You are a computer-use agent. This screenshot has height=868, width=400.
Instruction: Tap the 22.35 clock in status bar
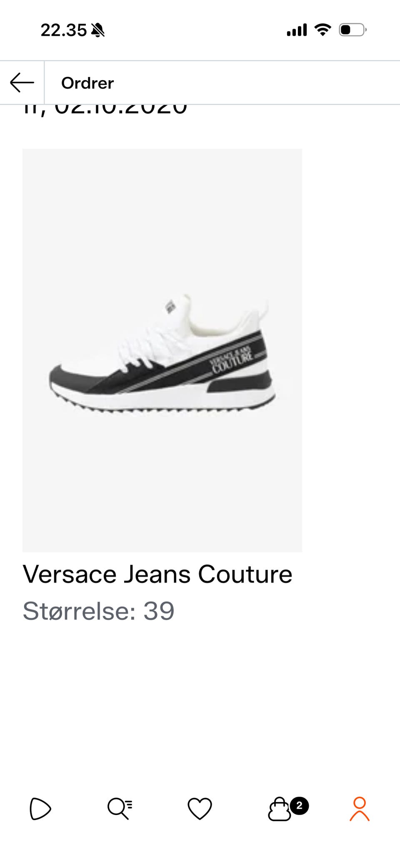click(63, 30)
